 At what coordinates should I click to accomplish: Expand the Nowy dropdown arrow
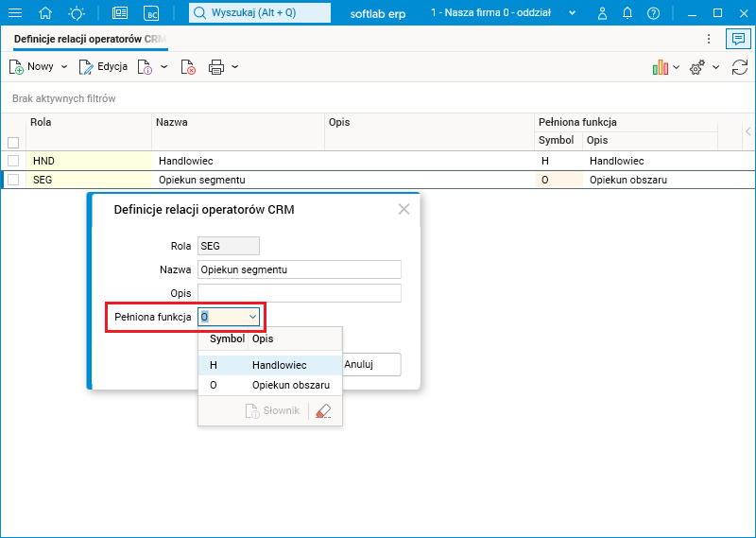[64, 67]
